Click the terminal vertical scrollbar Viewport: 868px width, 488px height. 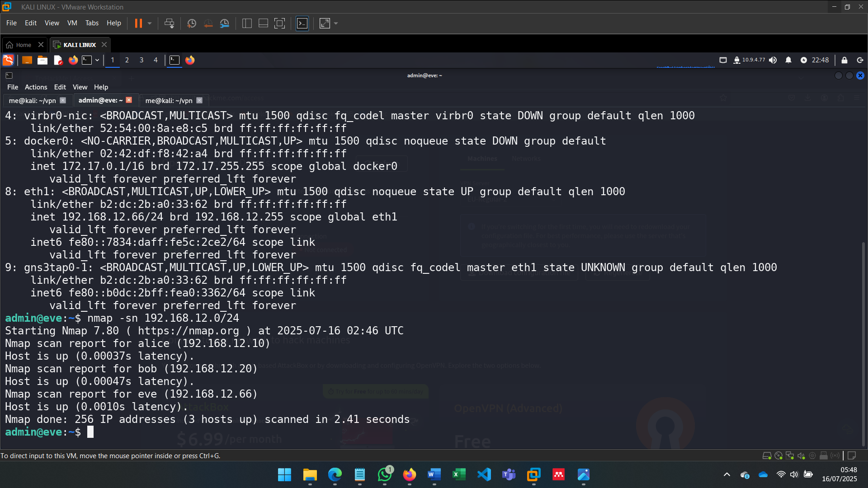863,345
